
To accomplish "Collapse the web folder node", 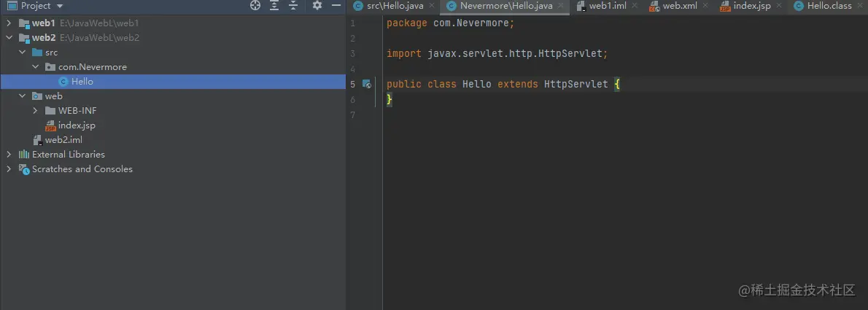I will (22, 96).
